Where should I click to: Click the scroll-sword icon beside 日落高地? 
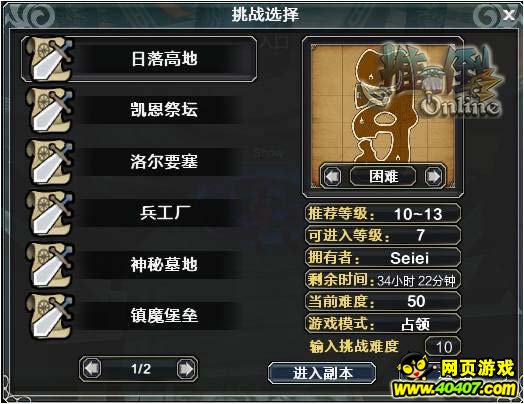click(50, 59)
